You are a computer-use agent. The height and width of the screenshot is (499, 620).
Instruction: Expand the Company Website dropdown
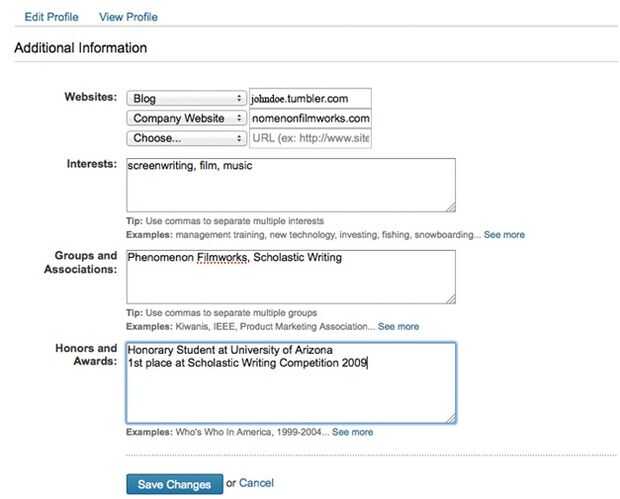tap(186, 118)
